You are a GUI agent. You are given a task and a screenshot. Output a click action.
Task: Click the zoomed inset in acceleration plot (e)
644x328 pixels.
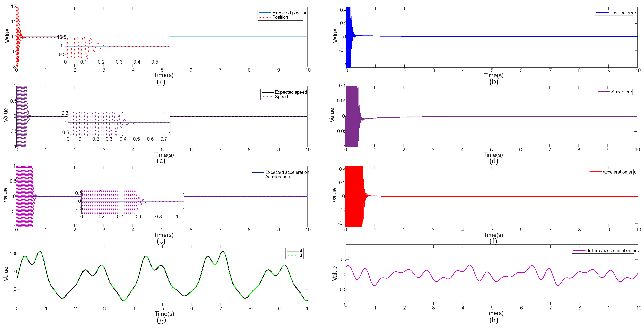point(133,202)
